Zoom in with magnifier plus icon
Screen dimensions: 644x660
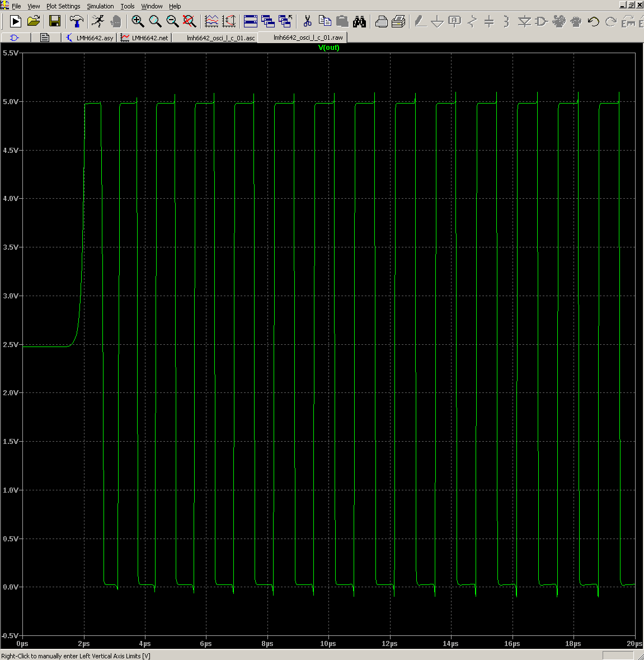(x=138, y=21)
